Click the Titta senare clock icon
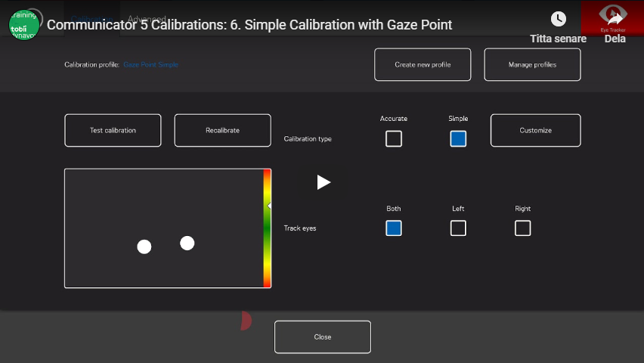Screen dimensions: 644x363 pyautogui.click(x=558, y=20)
